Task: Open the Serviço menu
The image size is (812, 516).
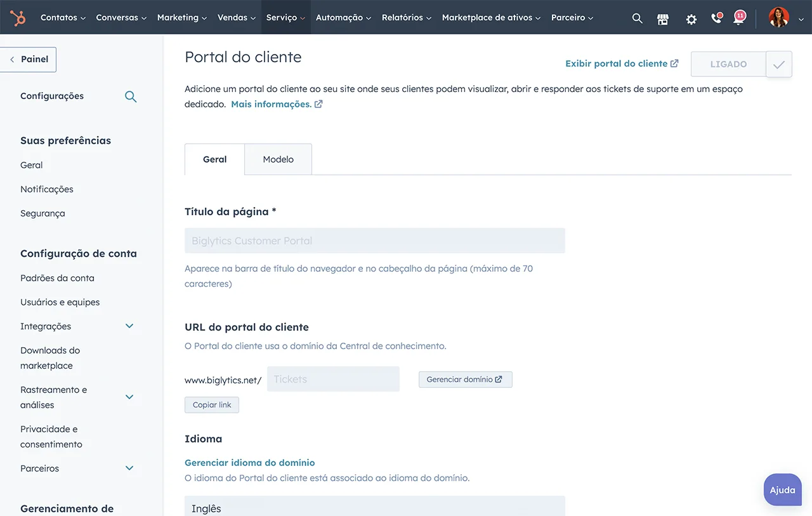Action: coord(285,18)
